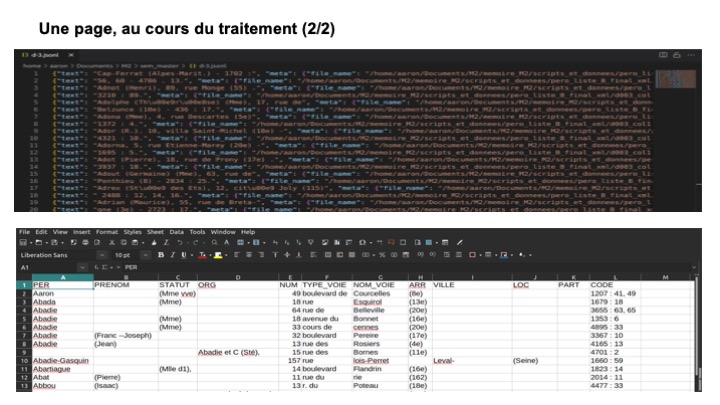Click the save document icon
720x405 pixels.
pos(56,243)
